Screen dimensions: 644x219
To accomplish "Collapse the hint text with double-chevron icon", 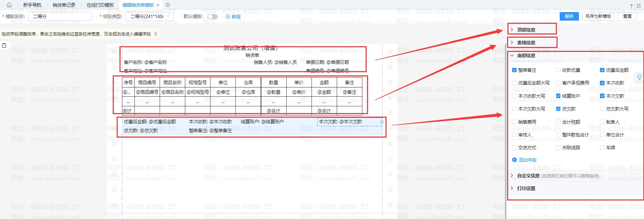I will (x=155, y=34).
